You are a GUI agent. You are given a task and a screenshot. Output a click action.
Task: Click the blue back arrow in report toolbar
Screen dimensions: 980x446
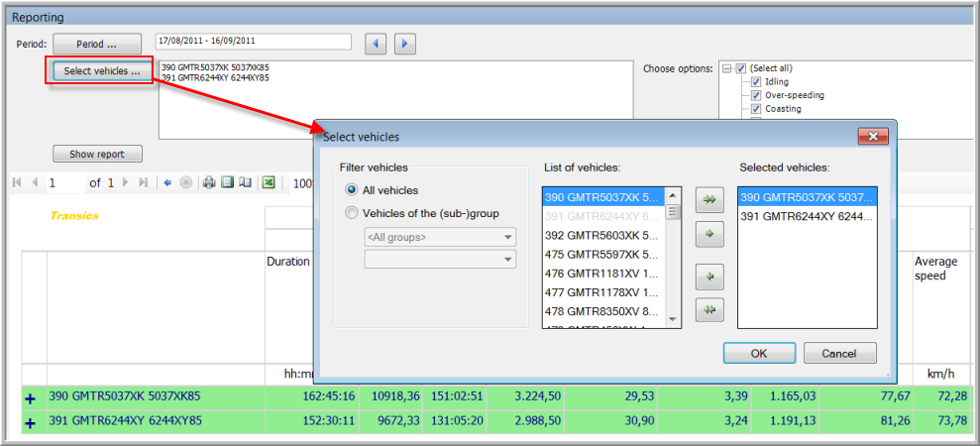pyautogui.click(x=167, y=183)
